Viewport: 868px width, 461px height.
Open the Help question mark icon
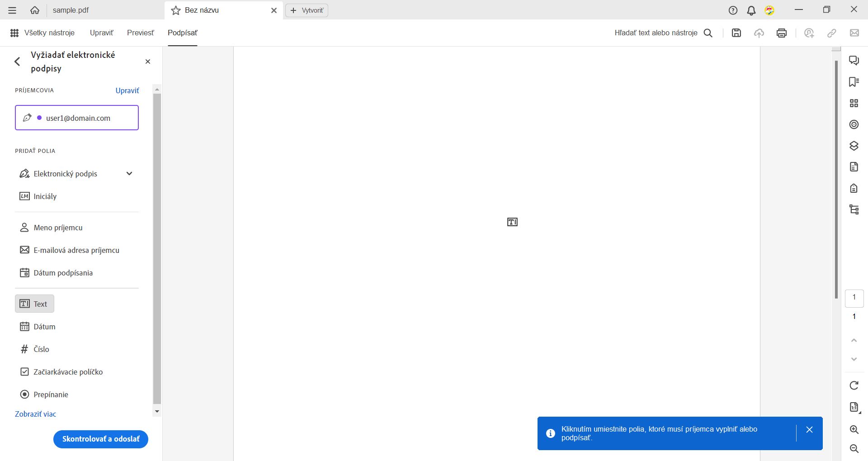tap(733, 10)
